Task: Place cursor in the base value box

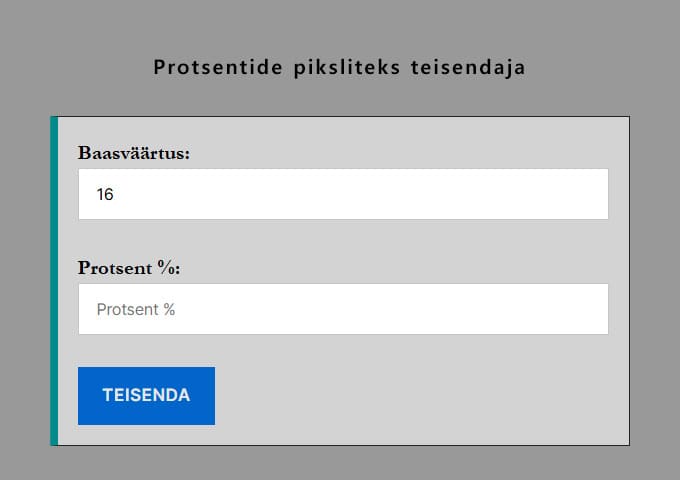Action: point(300,194)
